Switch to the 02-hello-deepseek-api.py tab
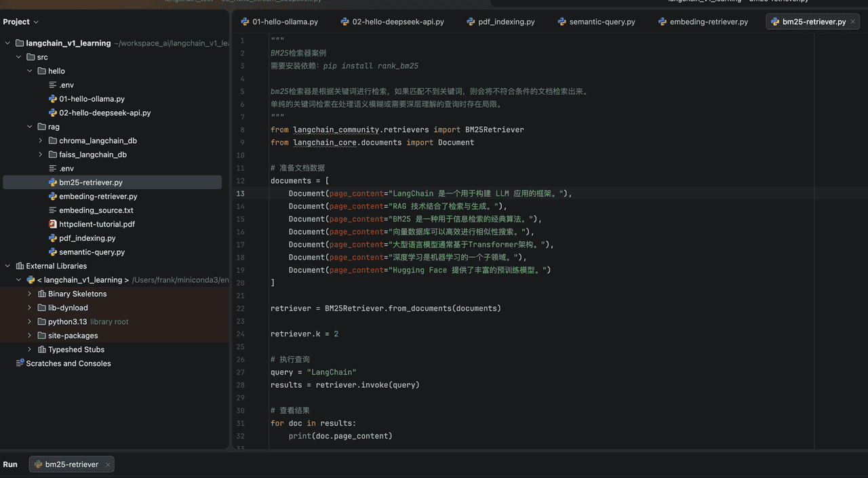 pyautogui.click(x=397, y=22)
